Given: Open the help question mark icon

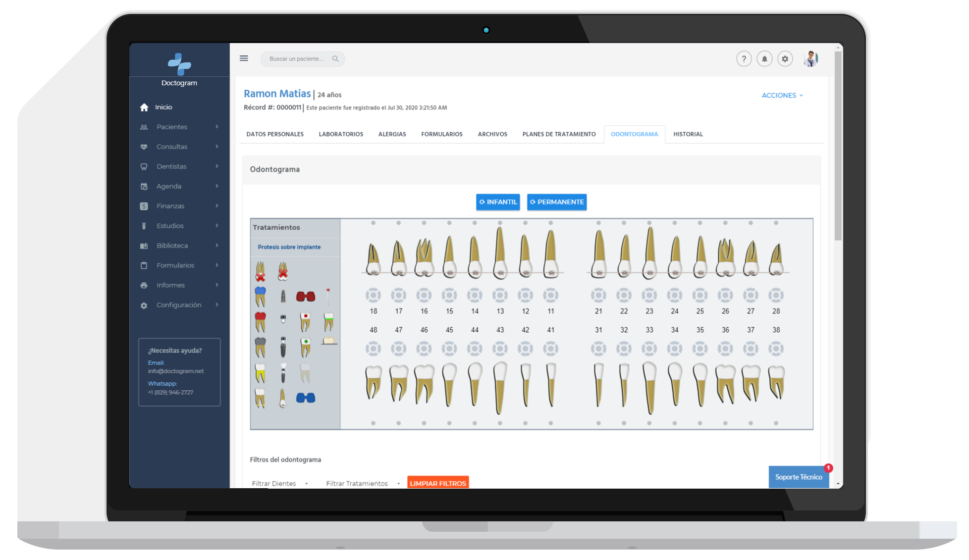Looking at the screenshot, I should [744, 59].
